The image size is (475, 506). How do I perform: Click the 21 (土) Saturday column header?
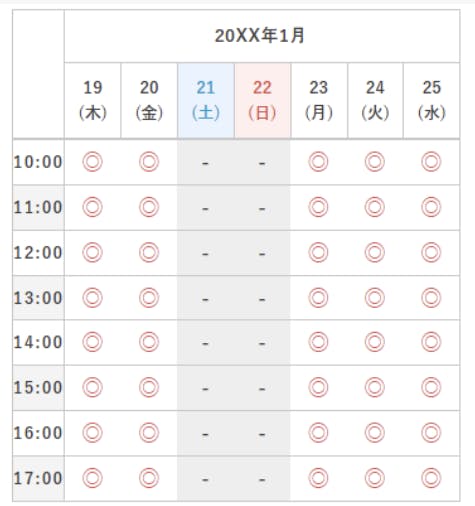[206, 100]
